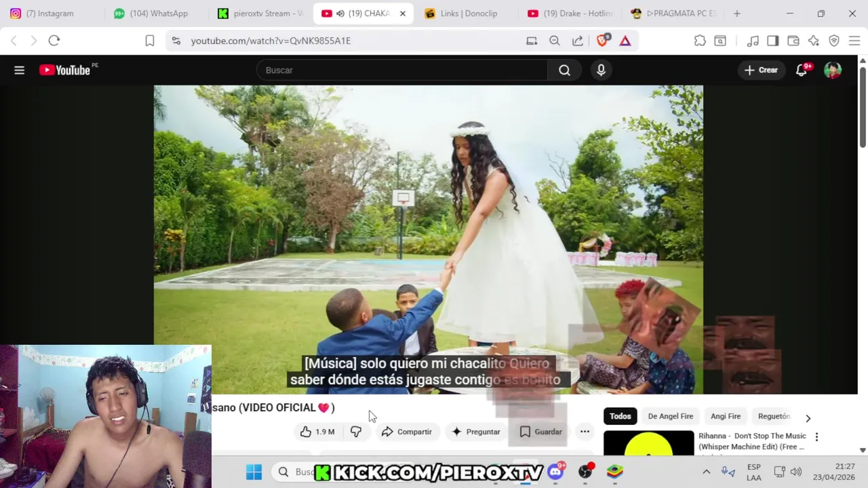Image resolution: width=868 pixels, height=488 pixels.
Task: Open BlueStacks icon in the taskbar
Action: click(615, 472)
